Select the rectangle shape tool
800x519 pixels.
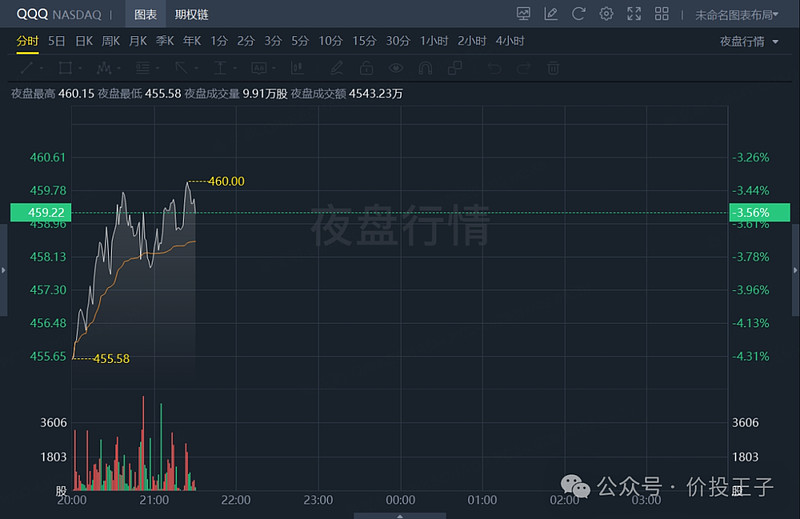65,67
